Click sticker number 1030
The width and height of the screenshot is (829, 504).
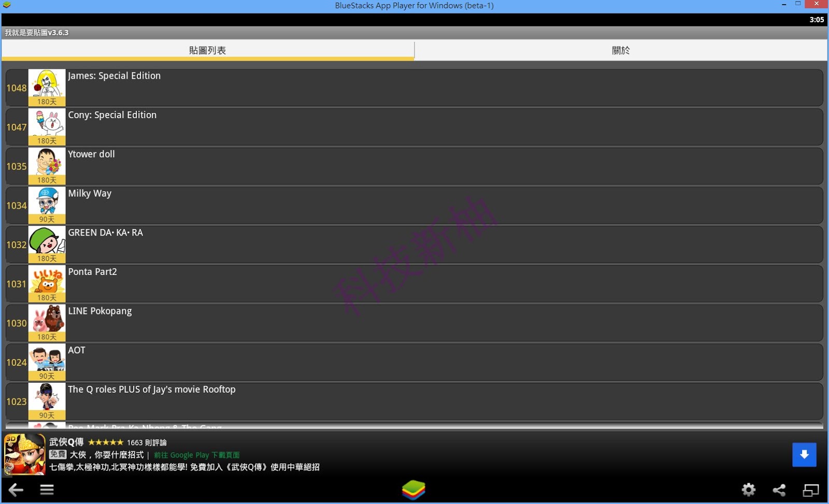pos(17,323)
